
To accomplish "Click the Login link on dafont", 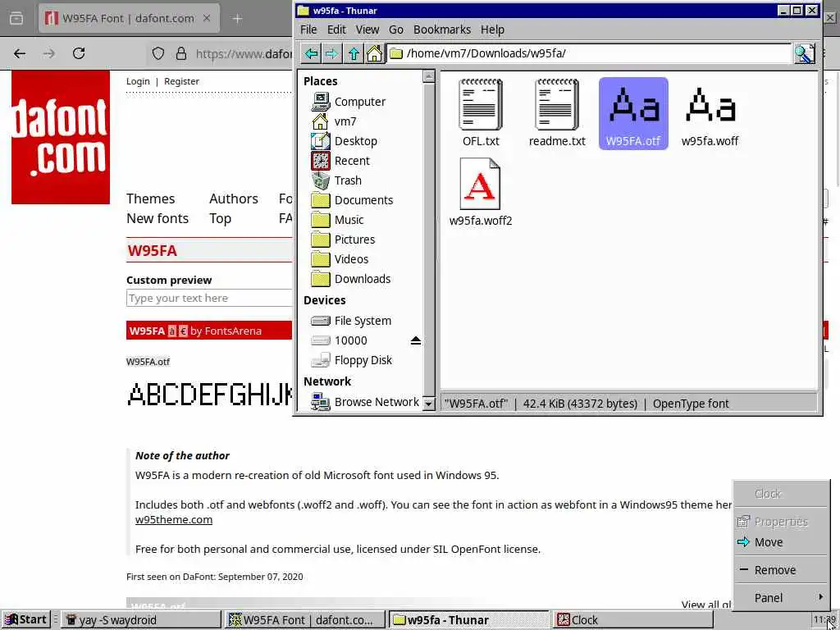I will pyautogui.click(x=138, y=81).
